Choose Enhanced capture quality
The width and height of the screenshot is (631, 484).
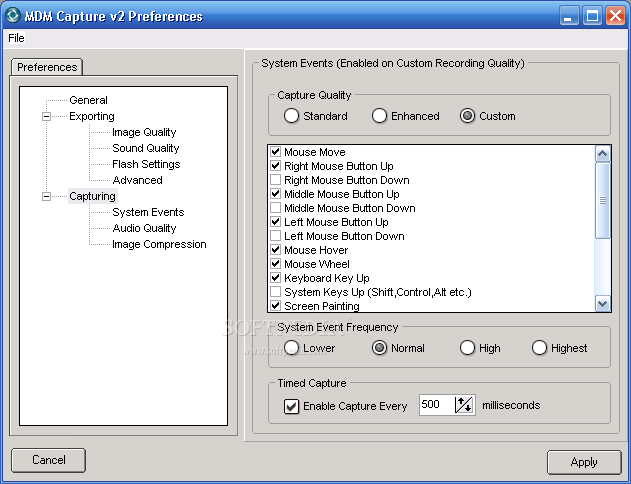(379, 116)
